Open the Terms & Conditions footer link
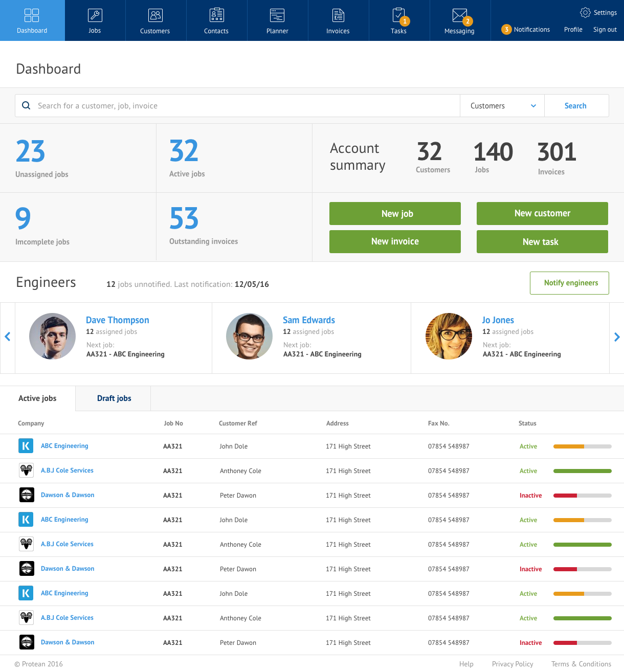624x672 pixels. click(x=581, y=664)
